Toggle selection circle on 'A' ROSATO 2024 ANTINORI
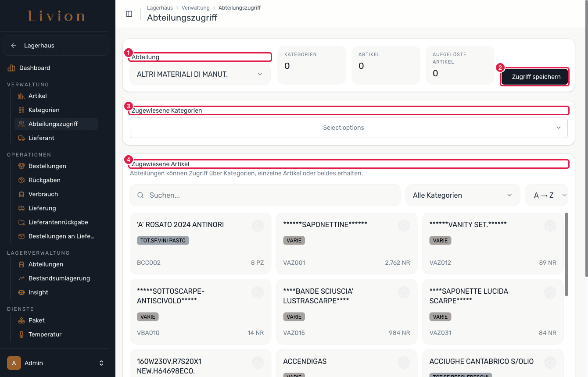588x377 pixels. tap(258, 226)
